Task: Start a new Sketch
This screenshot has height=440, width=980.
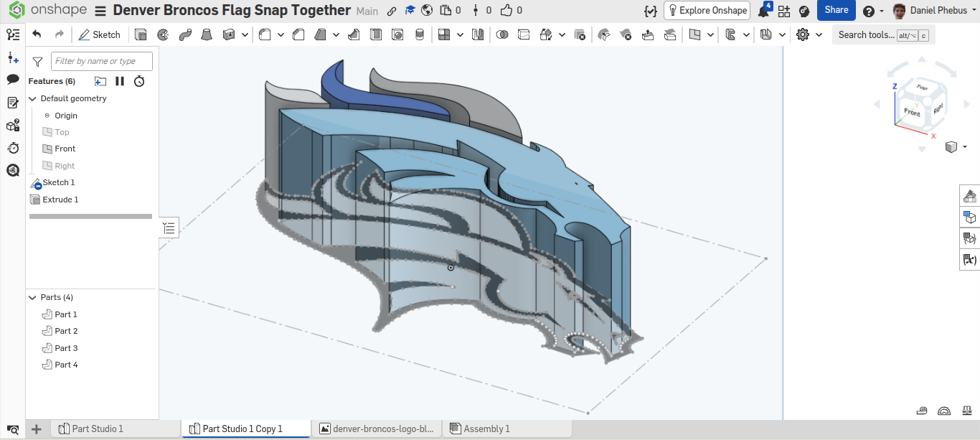Action: pyautogui.click(x=100, y=34)
